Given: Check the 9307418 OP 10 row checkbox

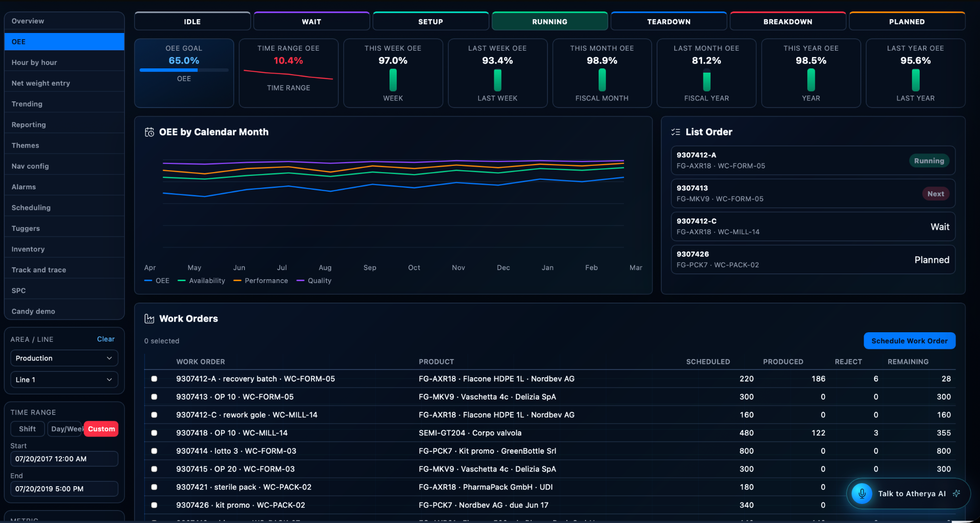Looking at the screenshot, I should pos(154,433).
